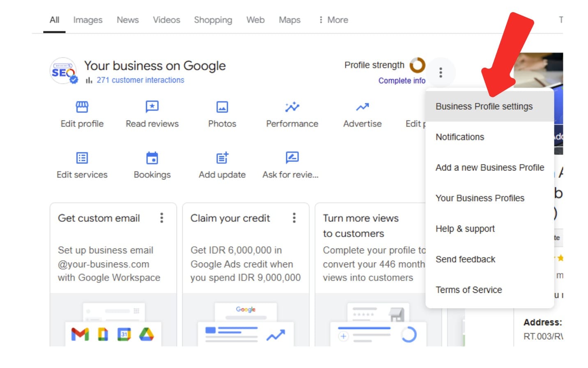Open the Edit profile storefront icon
The width and height of the screenshot is (588, 368).
click(x=82, y=107)
